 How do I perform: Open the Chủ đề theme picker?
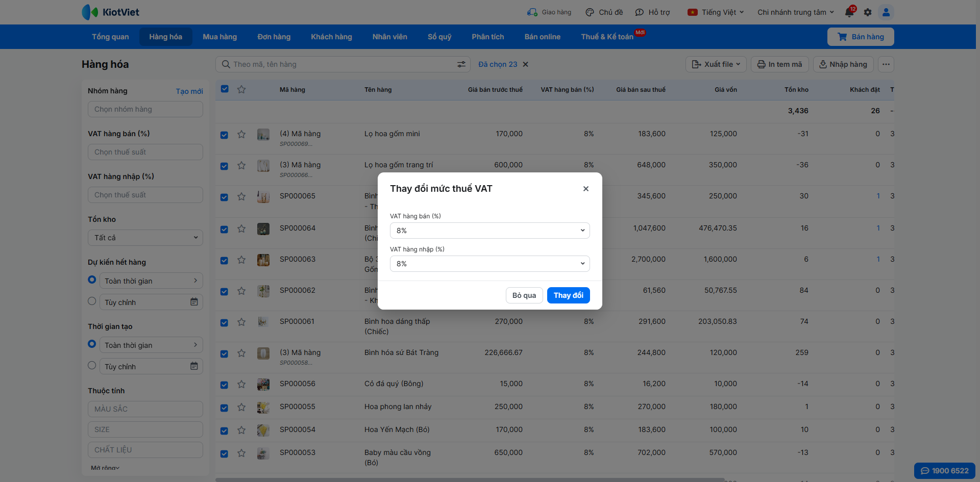tap(604, 12)
